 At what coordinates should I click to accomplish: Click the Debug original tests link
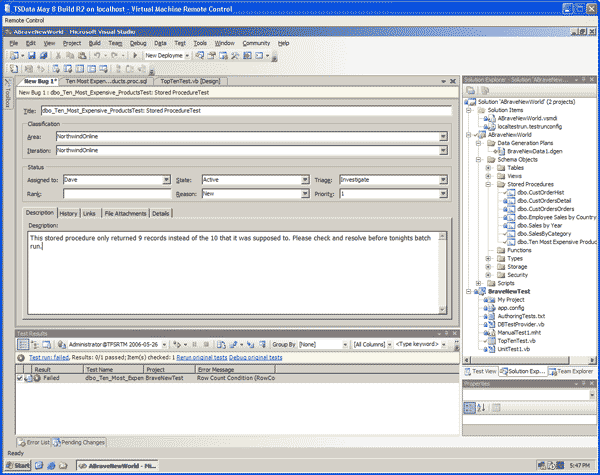256,357
